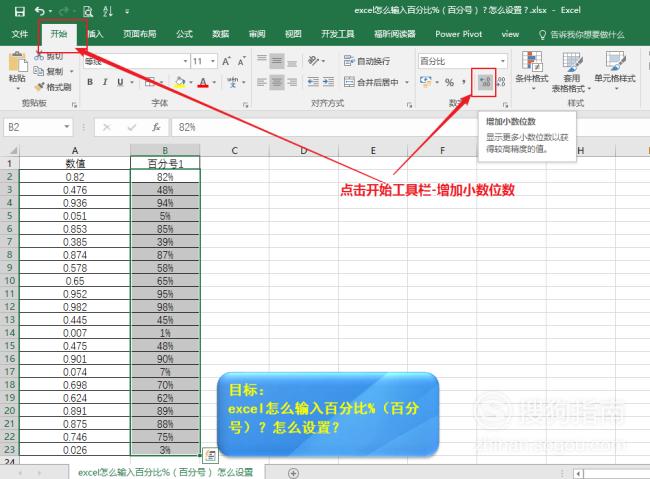Open 条件格式 conditional formatting
This screenshot has height=479, width=650.
(x=532, y=71)
